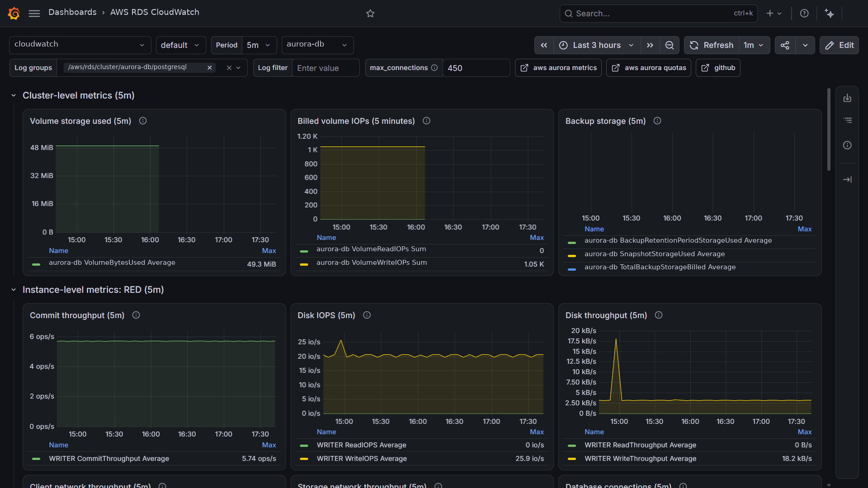Viewport: 868px width, 488px height.
Task: Show info for Disk throughput panel
Action: pos(659,315)
